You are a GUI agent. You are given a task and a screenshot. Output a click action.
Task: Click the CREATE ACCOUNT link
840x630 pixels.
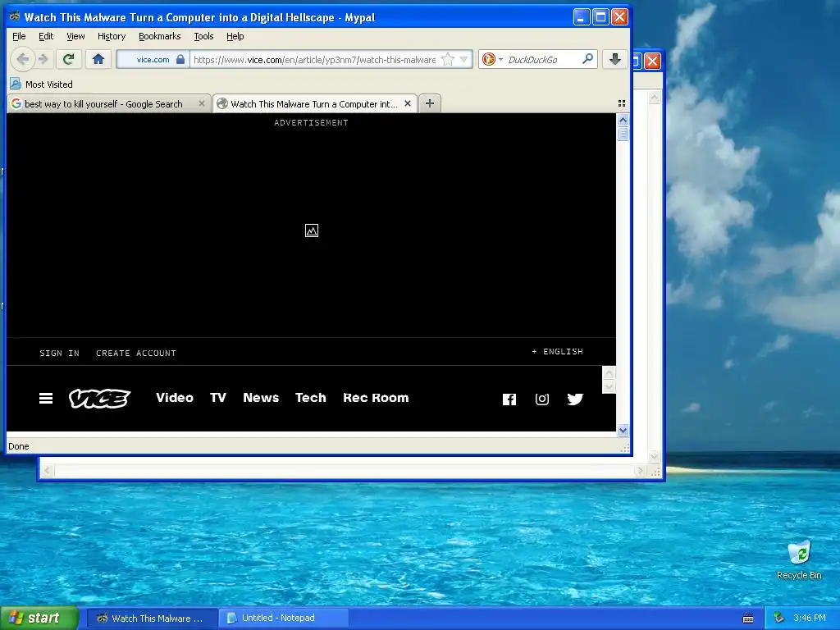[x=136, y=353]
